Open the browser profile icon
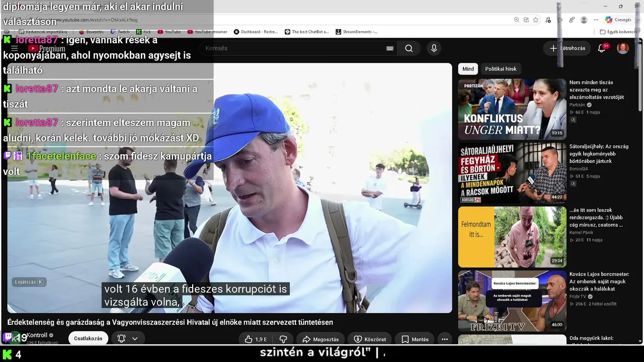 584,20
